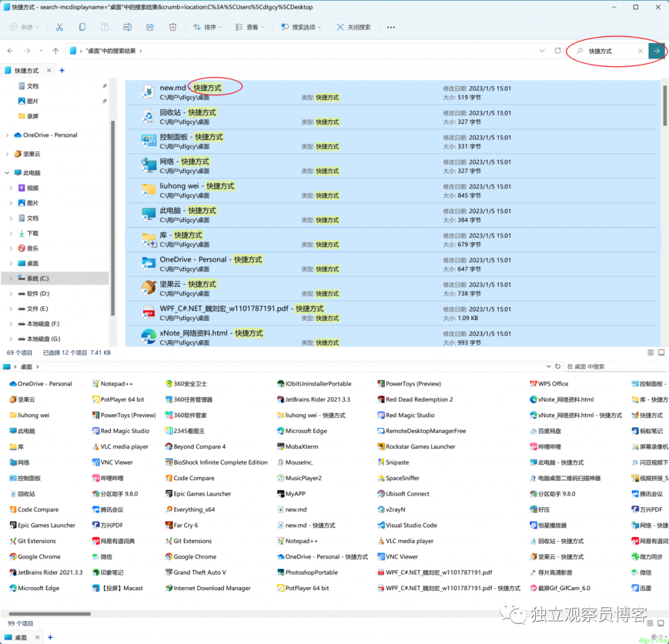
Task: Expand the 坚果云 node in sidebar
Action: point(7,154)
